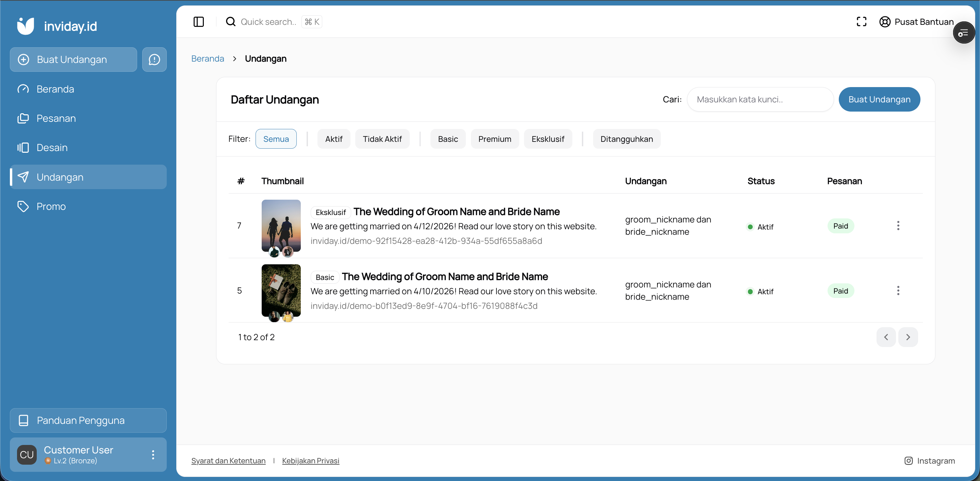The height and width of the screenshot is (481, 980).
Task: Open the feedback chat bubble icon
Action: (x=154, y=59)
